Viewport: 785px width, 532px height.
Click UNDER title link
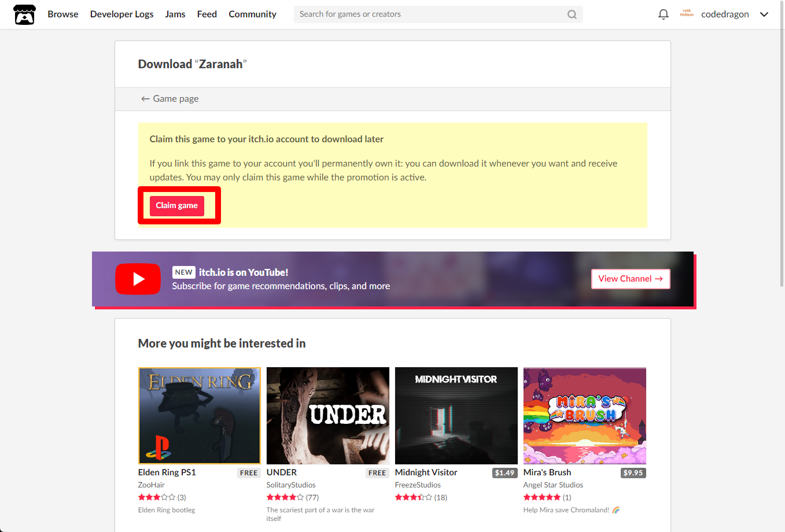click(282, 472)
